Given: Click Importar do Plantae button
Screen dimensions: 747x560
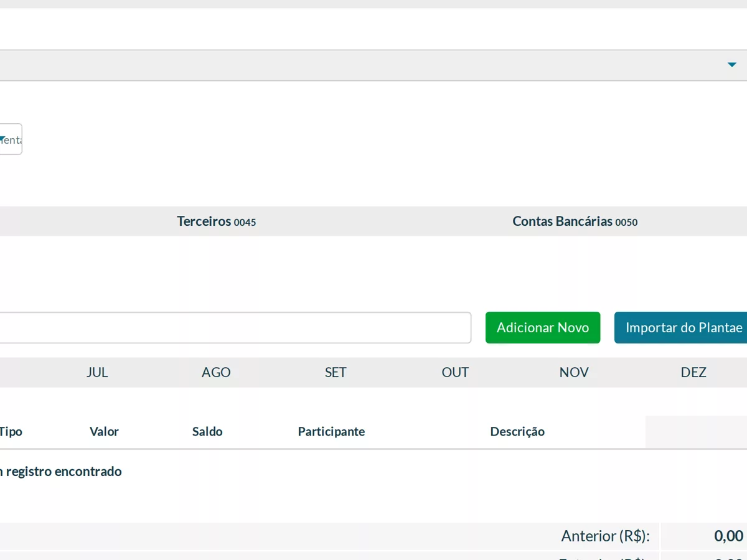Looking at the screenshot, I should (682, 327).
